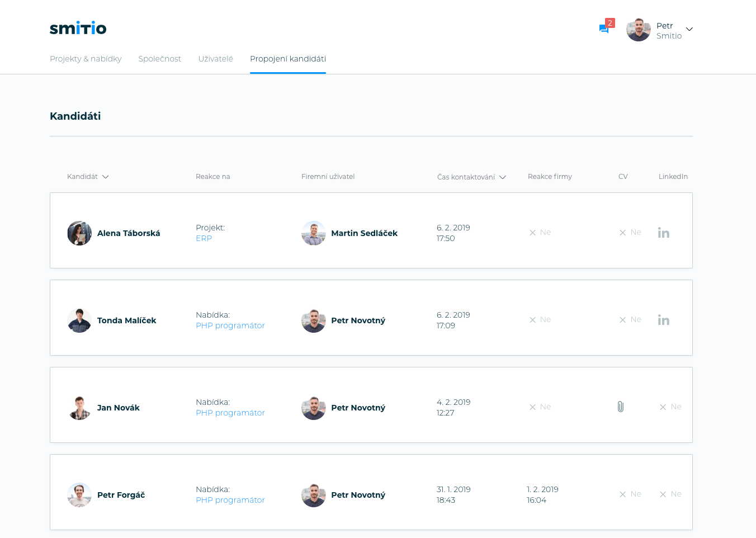Open the chat messages notification icon

point(604,29)
